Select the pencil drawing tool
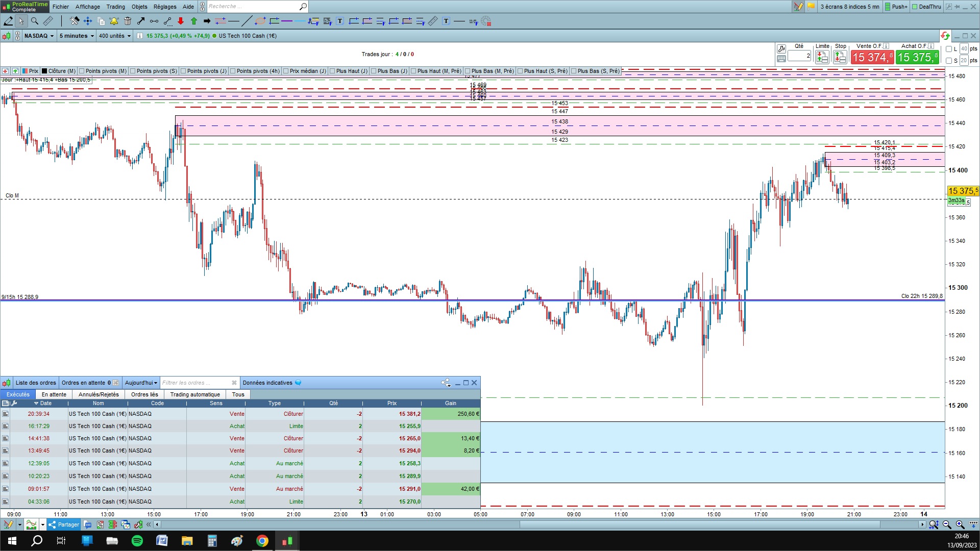Image resolution: width=980 pixels, height=551 pixels. (8, 21)
